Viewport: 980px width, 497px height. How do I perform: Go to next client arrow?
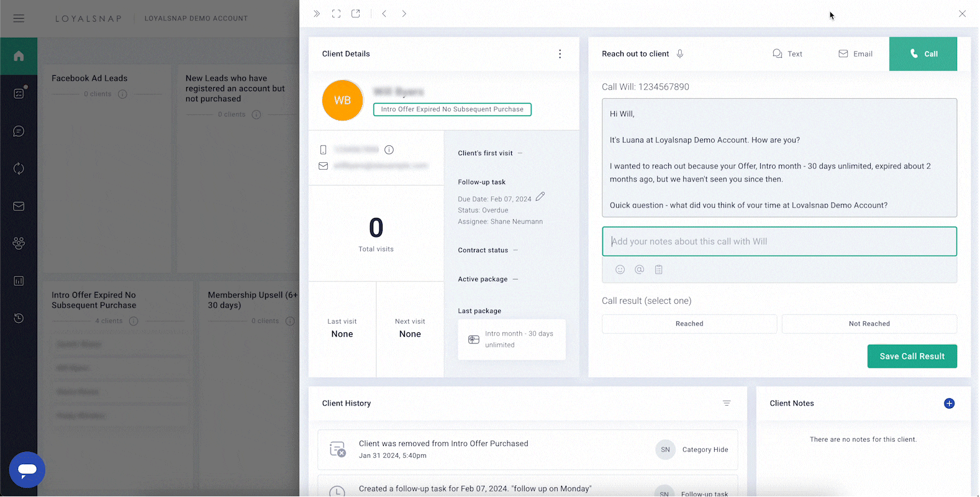[404, 14]
